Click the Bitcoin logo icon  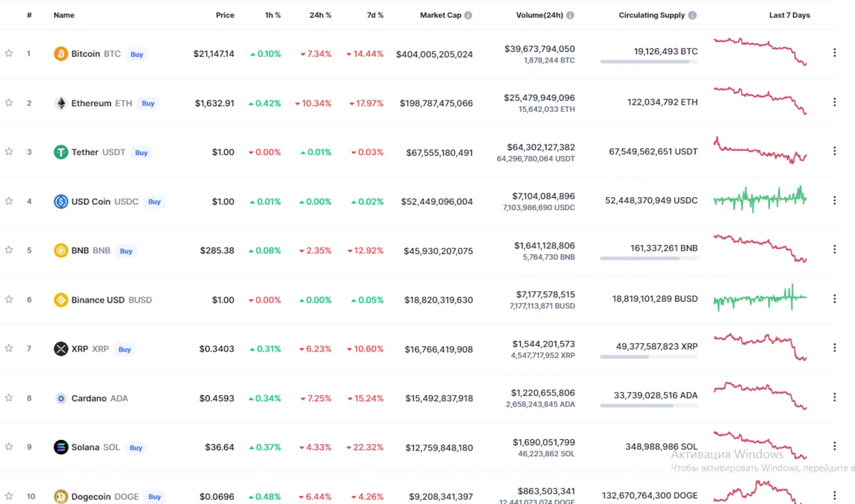(x=61, y=54)
